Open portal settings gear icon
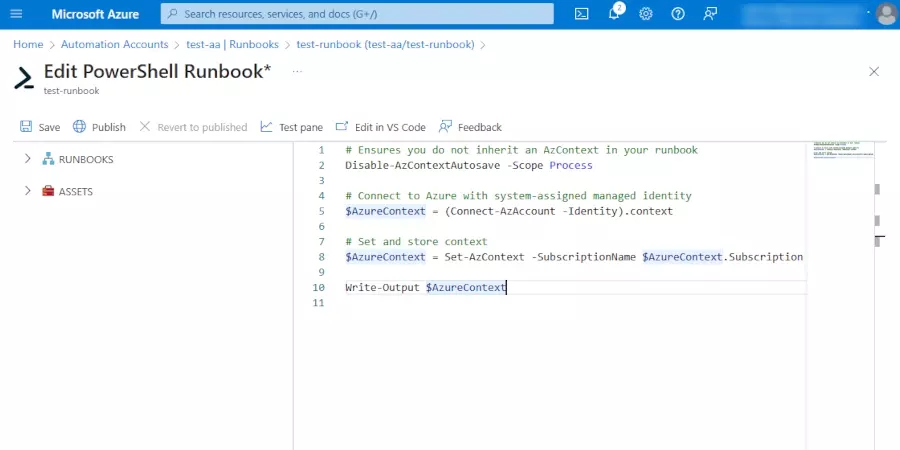Image resolution: width=900 pixels, height=450 pixels. coord(646,14)
